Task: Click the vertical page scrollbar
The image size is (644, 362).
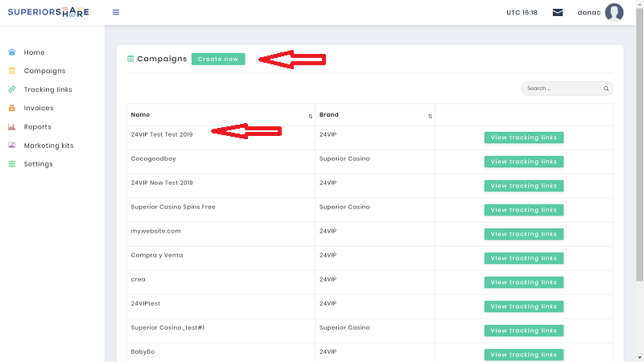Action: point(639,144)
